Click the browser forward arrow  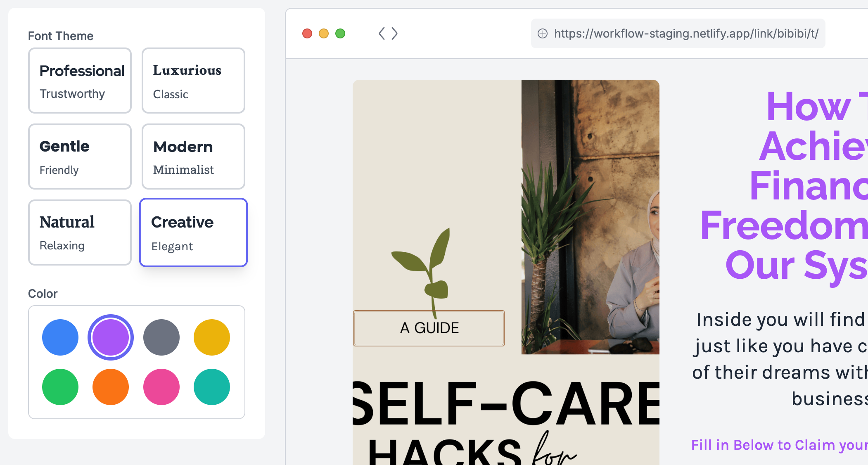pyautogui.click(x=394, y=33)
